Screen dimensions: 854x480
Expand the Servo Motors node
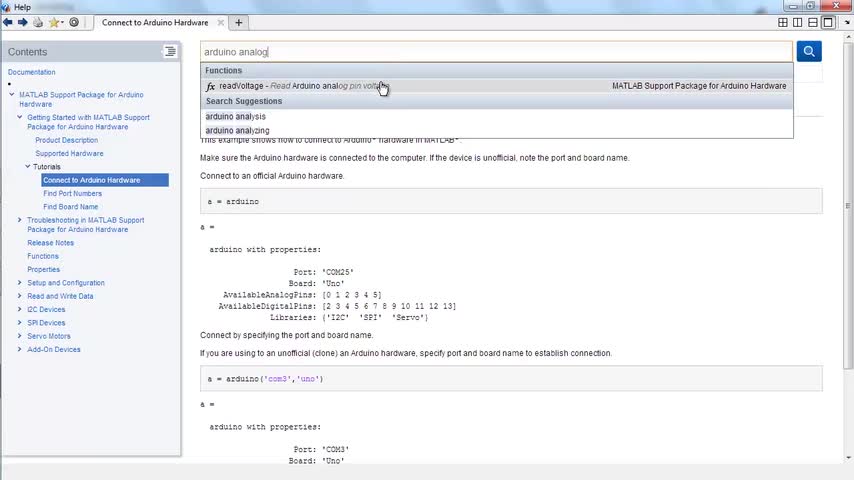pyautogui.click(x=20, y=336)
